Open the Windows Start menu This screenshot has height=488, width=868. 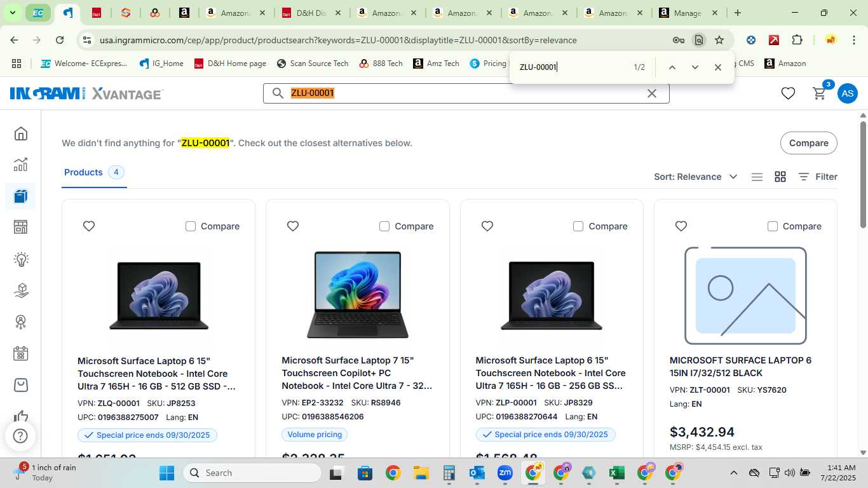(x=166, y=473)
